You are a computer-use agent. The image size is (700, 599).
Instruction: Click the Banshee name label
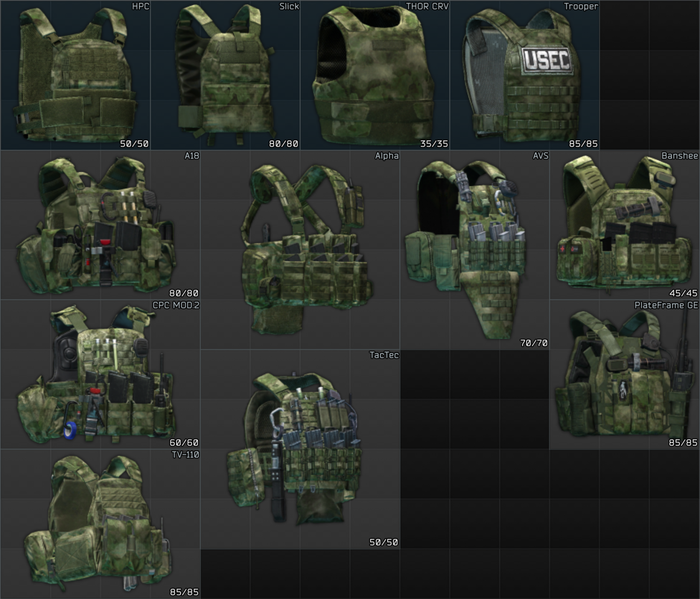[680, 156]
